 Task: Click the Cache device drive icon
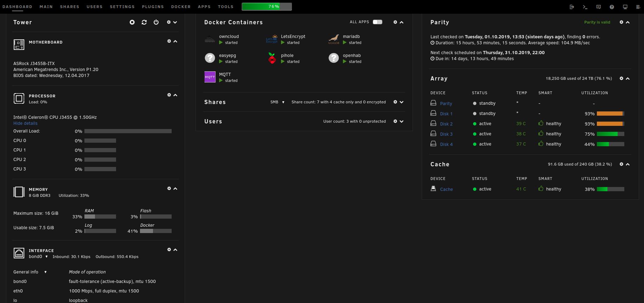pos(433,189)
